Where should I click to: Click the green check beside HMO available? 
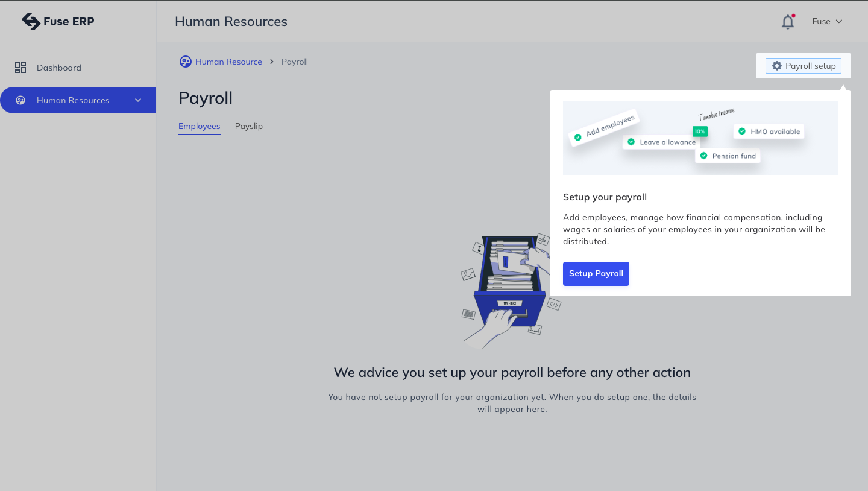741,131
